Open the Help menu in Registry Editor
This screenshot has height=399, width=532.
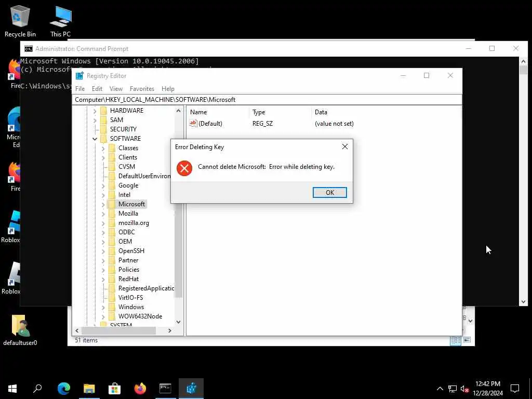coord(168,88)
